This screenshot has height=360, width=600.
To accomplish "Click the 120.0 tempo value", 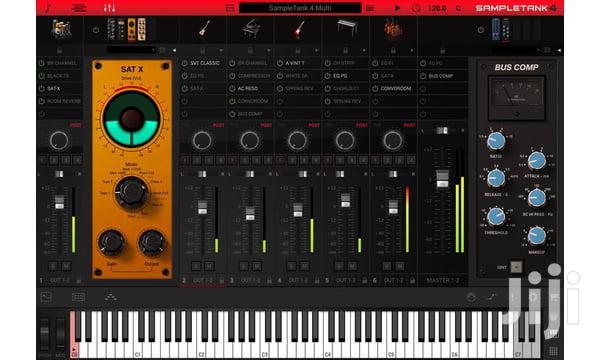I will [437, 8].
